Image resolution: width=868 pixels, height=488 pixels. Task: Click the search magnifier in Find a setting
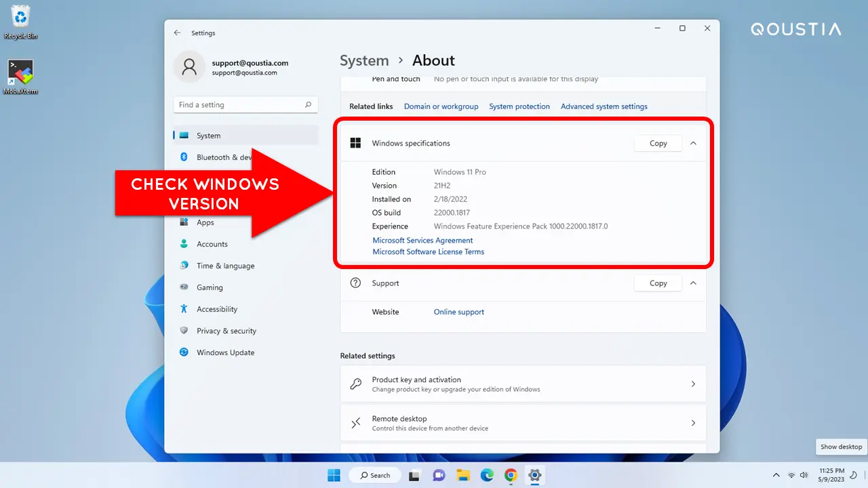click(x=308, y=105)
